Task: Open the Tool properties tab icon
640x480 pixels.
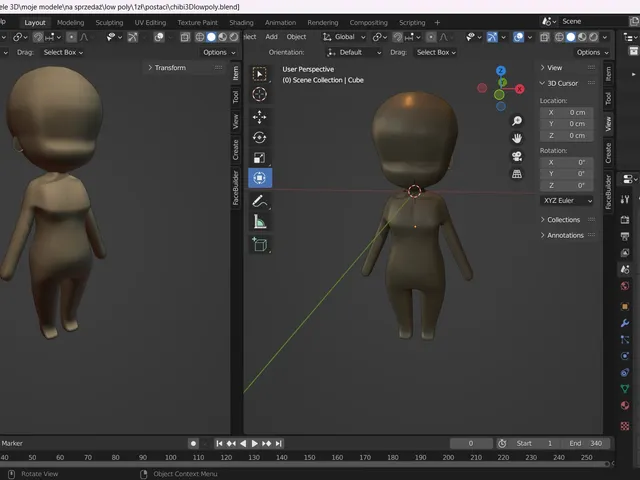Action: [624, 199]
